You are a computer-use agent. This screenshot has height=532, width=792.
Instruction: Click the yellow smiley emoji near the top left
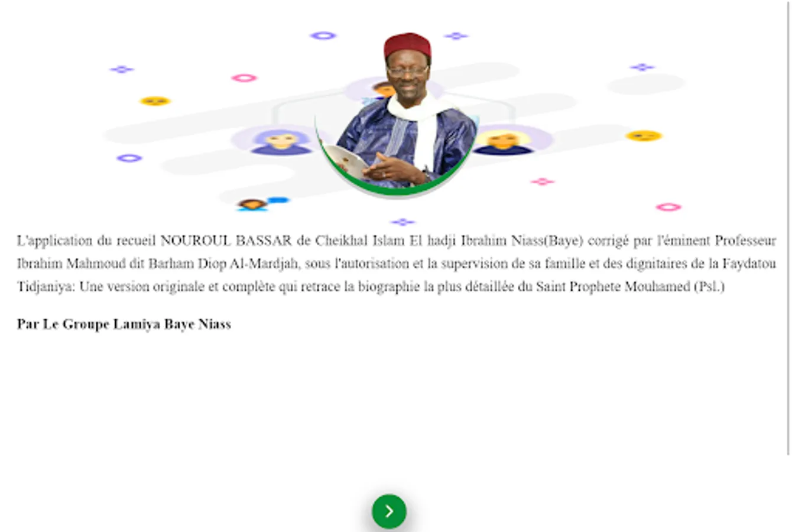click(x=155, y=101)
